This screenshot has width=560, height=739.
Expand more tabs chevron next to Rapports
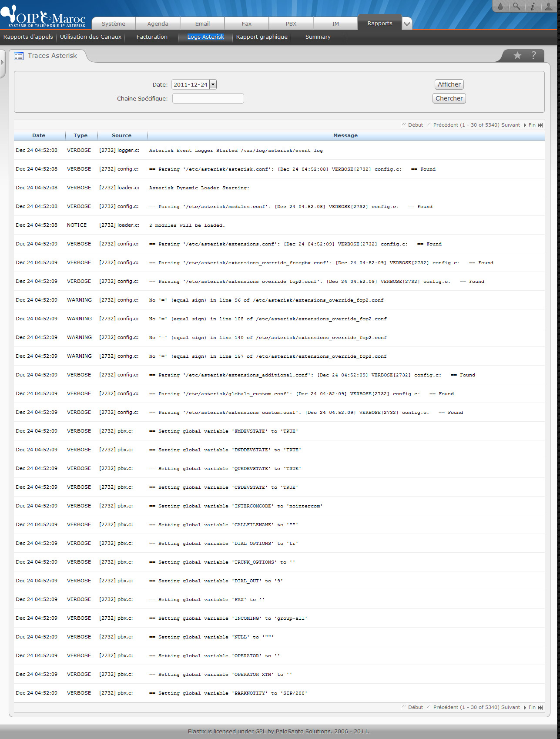coord(407,24)
